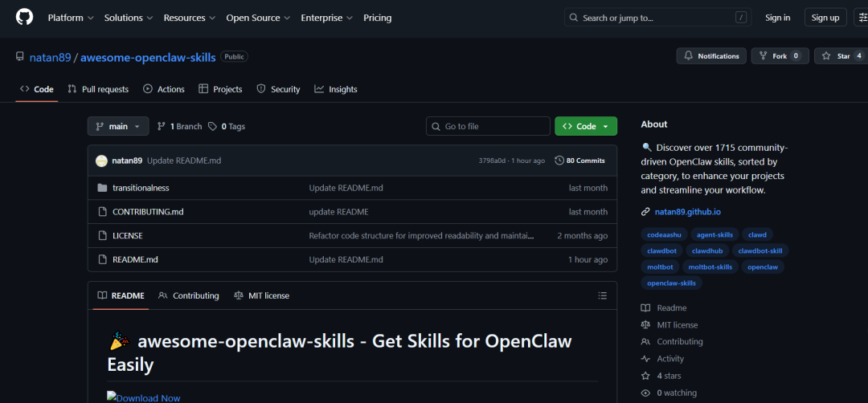The width and height of the screenshot is (868, 403).
Task: Click the Notifications bell button
Action: click(x=710, y=56)
